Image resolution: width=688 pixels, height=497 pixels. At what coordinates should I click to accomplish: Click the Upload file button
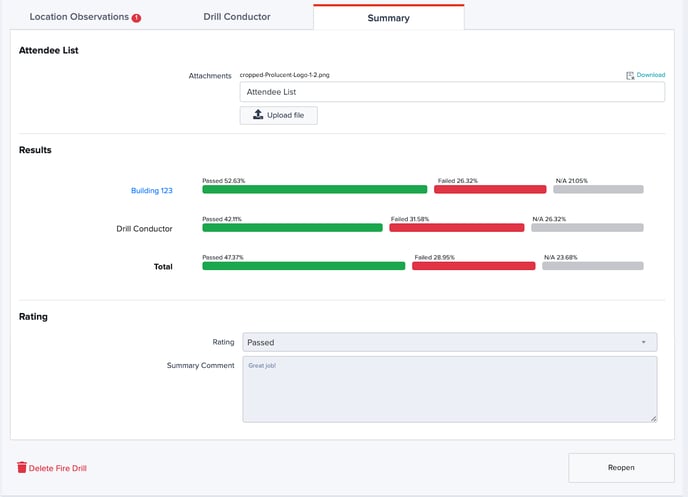click(279, 115)
